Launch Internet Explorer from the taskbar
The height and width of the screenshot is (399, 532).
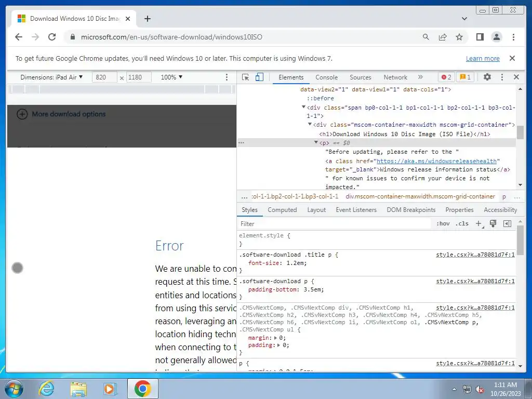coord(46,389)
